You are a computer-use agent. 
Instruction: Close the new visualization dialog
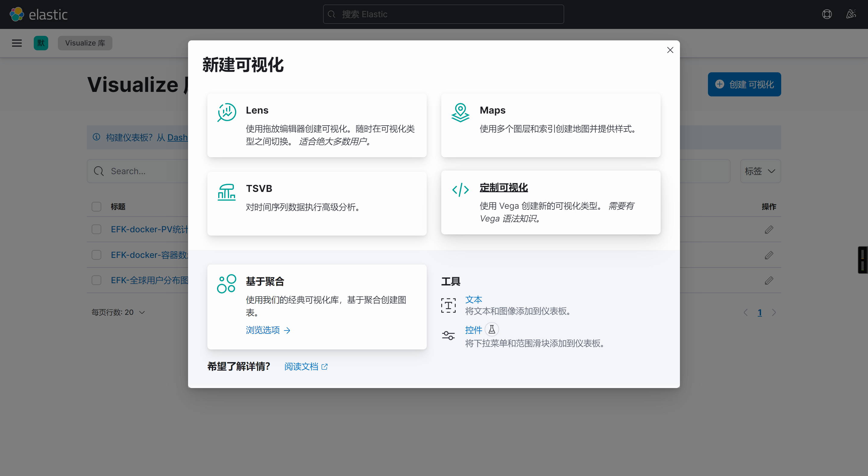click(x=670, y=50)
